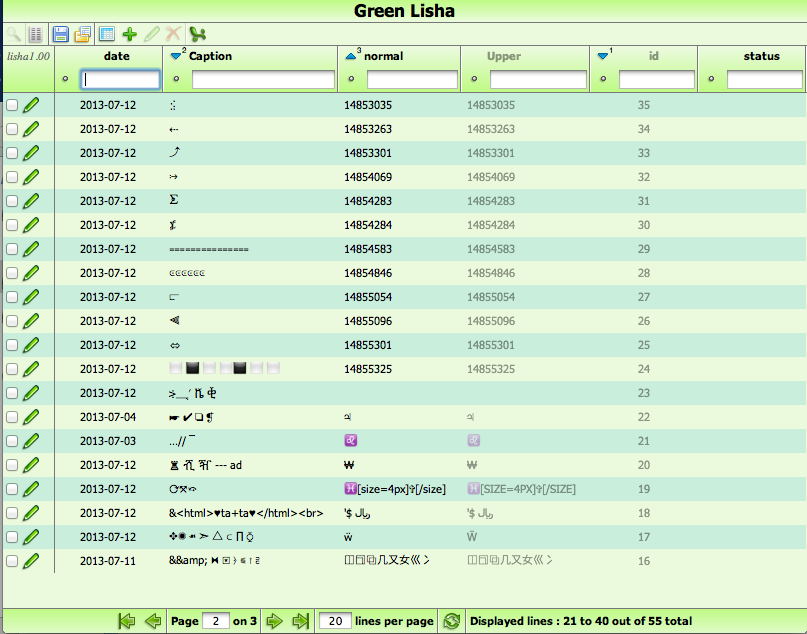The image size is (807, 634).
Task: Save the table using the floppy disk icon
Action: click(x=60, y=33)
